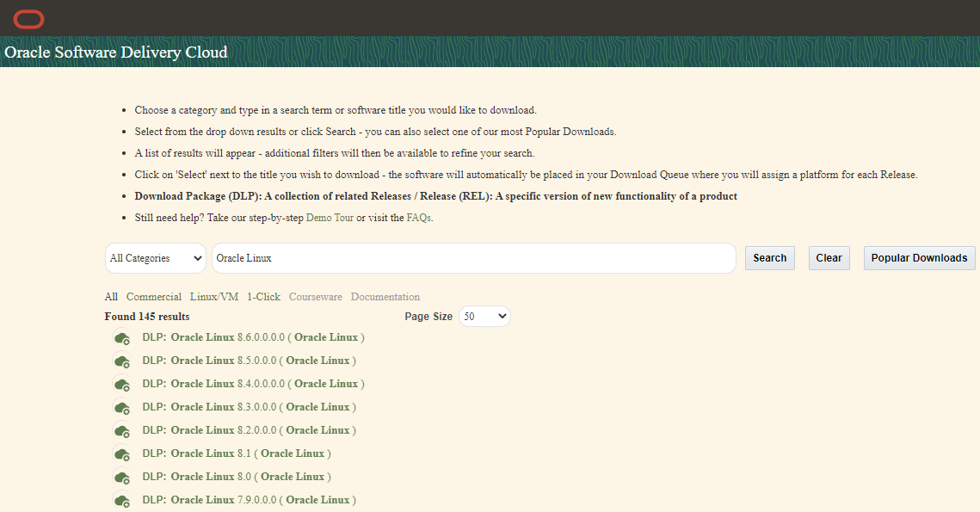Click the cloud icon beside Oracle Linux 7.9.0.0.0
The height and width of the screenshot is (512, 980).
[122, 501]
